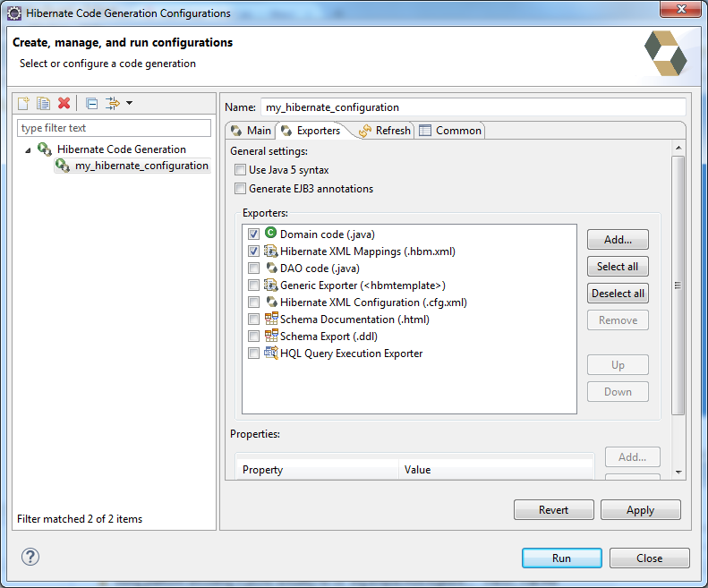The height and width of the screenshot is (588, 708).
Task: Check the DAO code (.java) exporter
Action: pyautogui.click(x=254, y=268)
